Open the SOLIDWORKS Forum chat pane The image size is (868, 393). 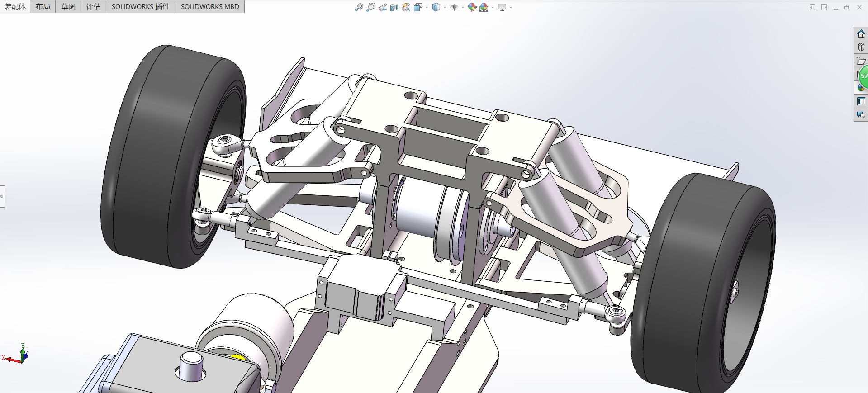861,115
